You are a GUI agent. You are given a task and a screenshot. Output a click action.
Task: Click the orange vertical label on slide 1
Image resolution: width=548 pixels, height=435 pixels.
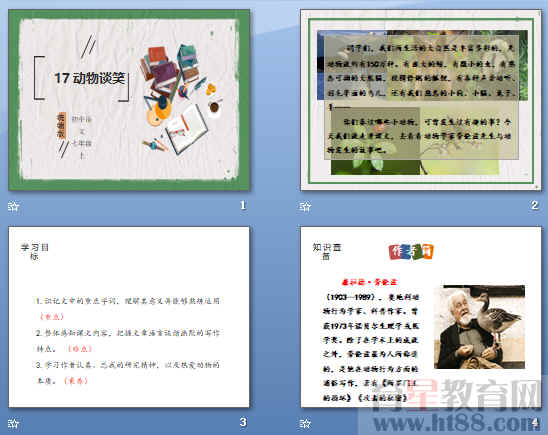point(62,126)
